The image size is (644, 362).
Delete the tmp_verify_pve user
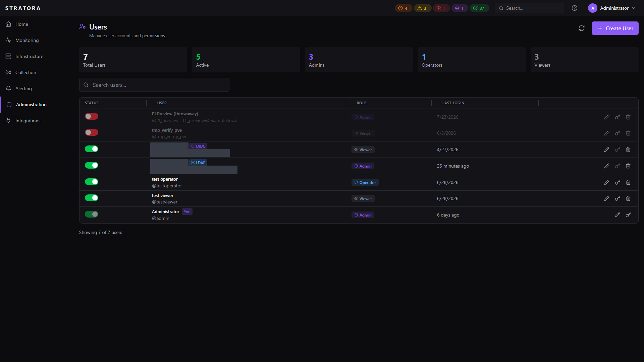pos(628,133)
